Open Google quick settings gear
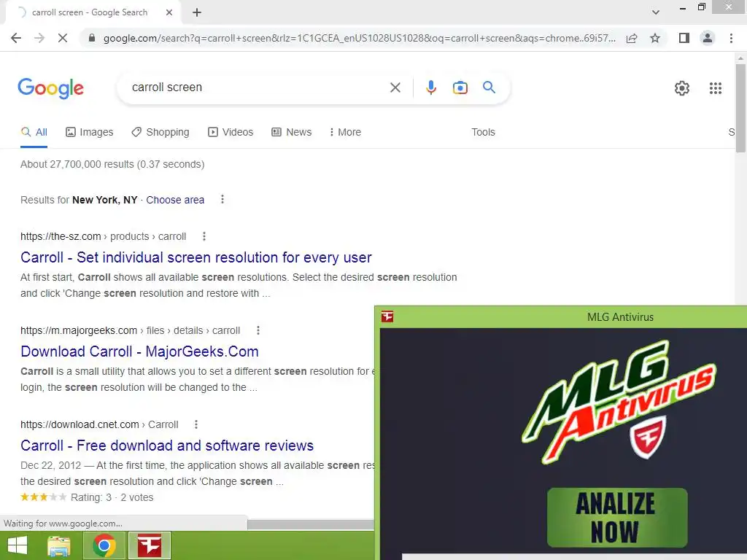747x560 pixels. pyautogui.click(x=682, y=88)
